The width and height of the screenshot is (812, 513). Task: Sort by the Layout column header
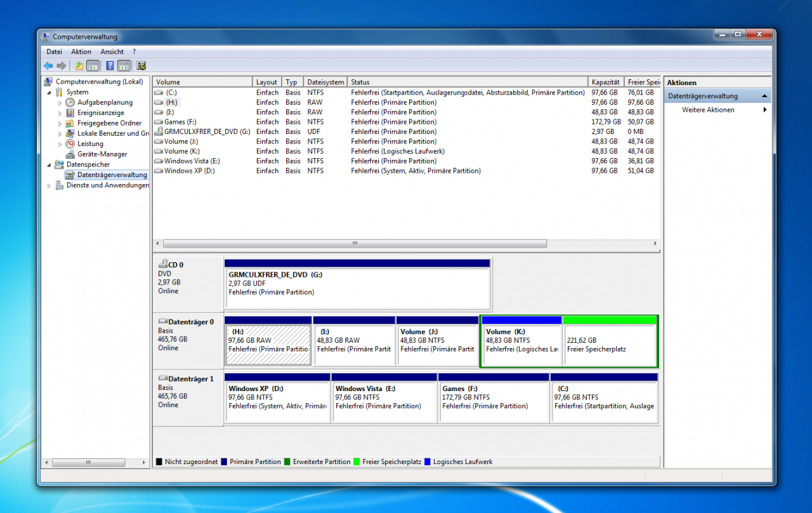point(267,82)
